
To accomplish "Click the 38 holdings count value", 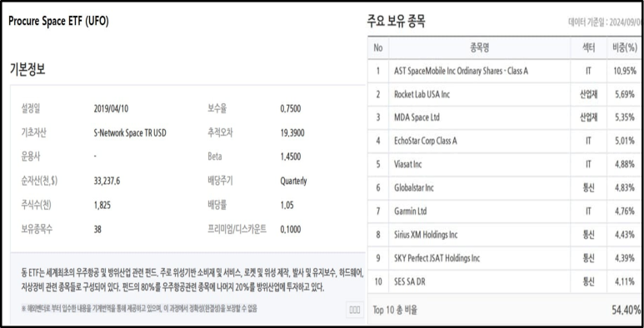I will click(97, 229).
